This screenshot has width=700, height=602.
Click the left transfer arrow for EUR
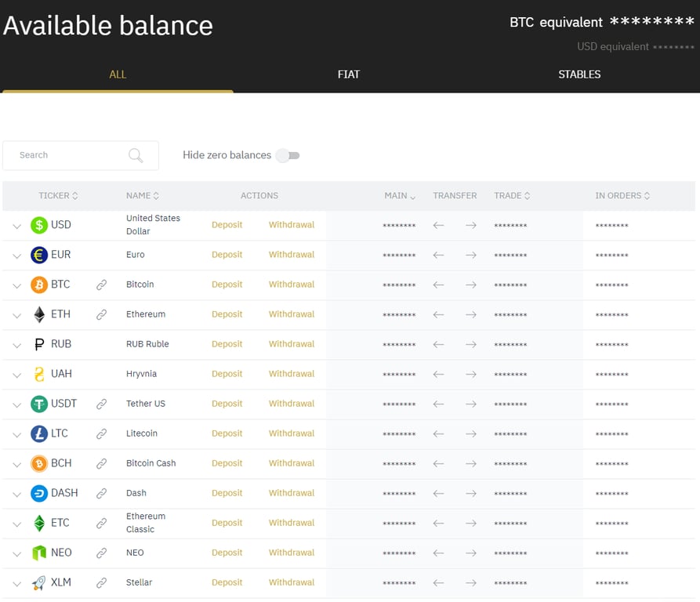438,255
